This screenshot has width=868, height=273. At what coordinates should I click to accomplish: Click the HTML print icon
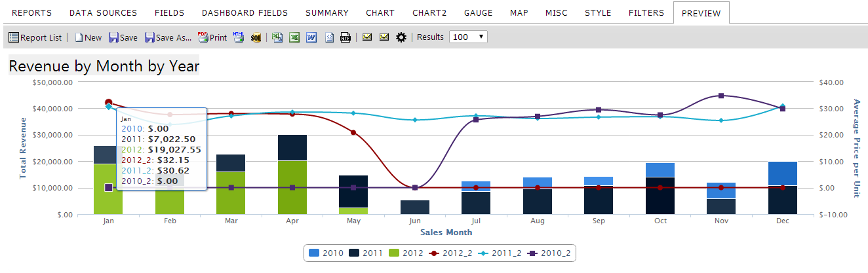(238, 37)
